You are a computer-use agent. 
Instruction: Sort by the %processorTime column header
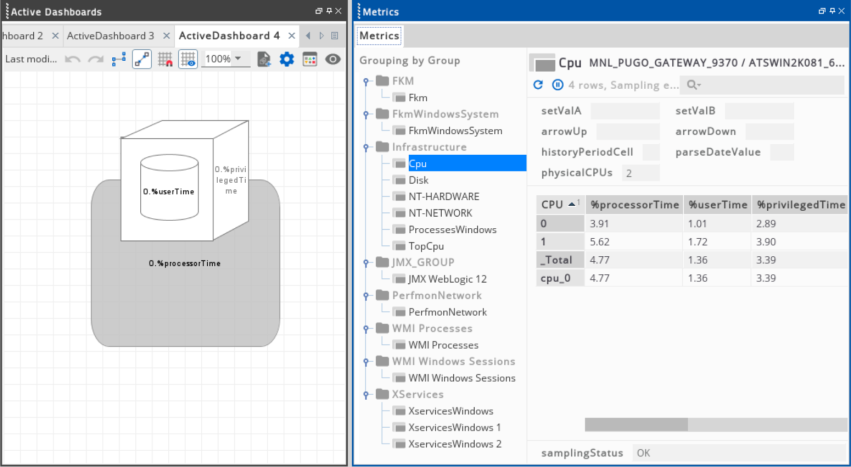[x=634, y=204]
